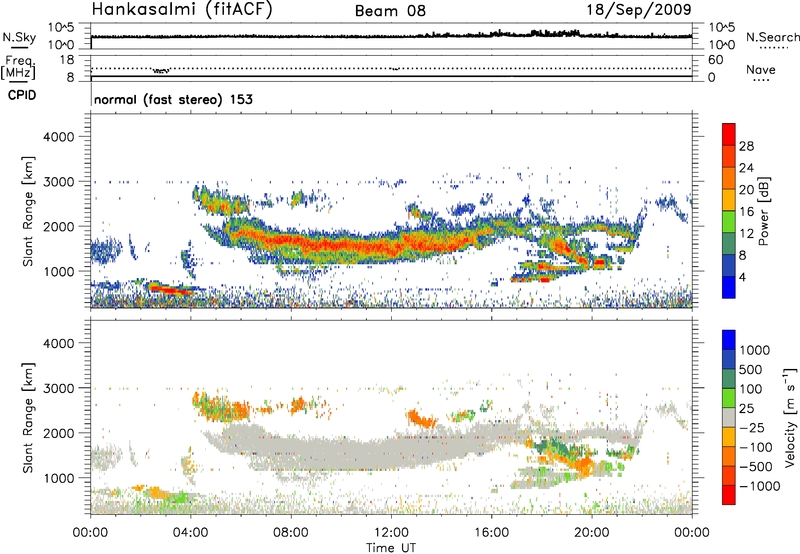Click the Power [dB] colorbar title
This screenshot has width=800, height=554.
tap(763, 211)
